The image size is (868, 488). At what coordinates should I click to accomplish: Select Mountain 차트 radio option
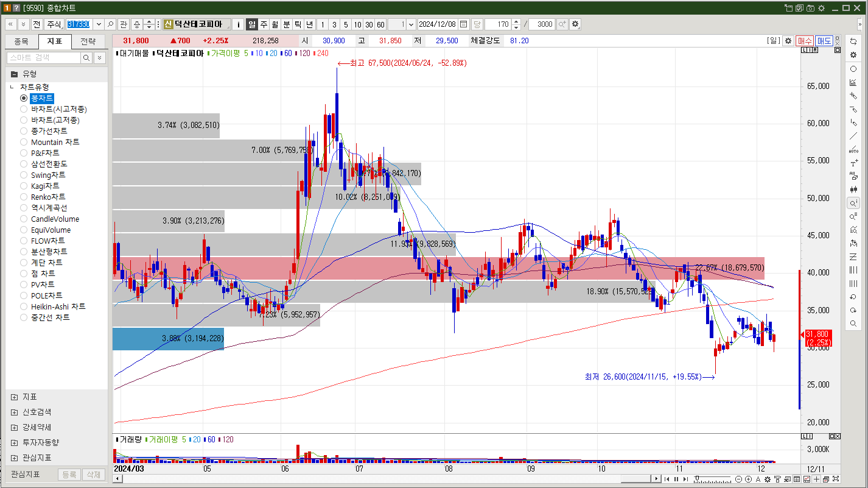click(24, 142)
